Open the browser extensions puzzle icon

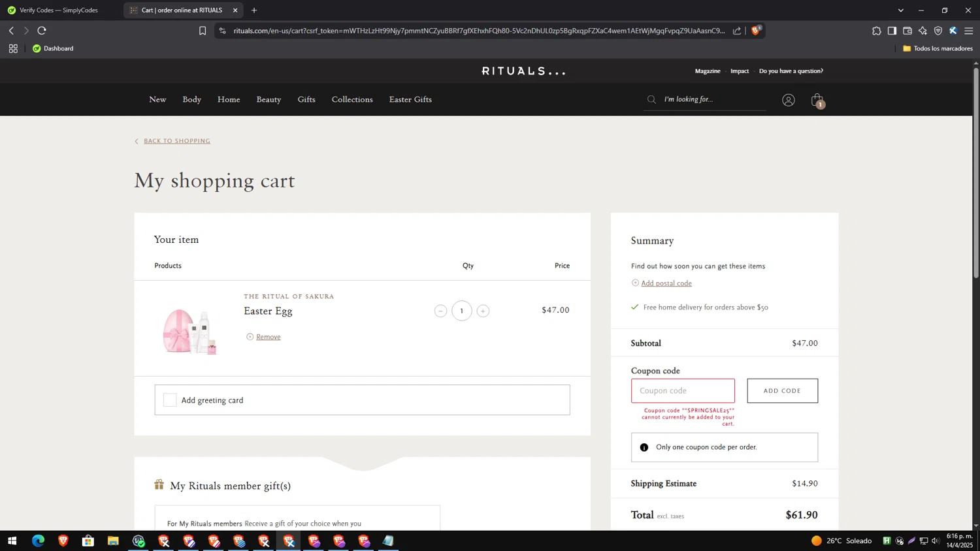(876, 31)
